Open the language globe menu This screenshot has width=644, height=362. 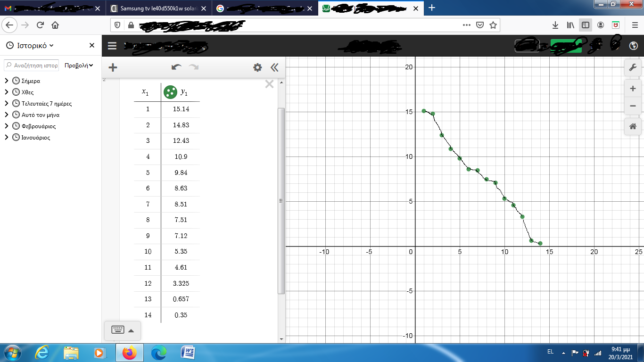point(634,46)
